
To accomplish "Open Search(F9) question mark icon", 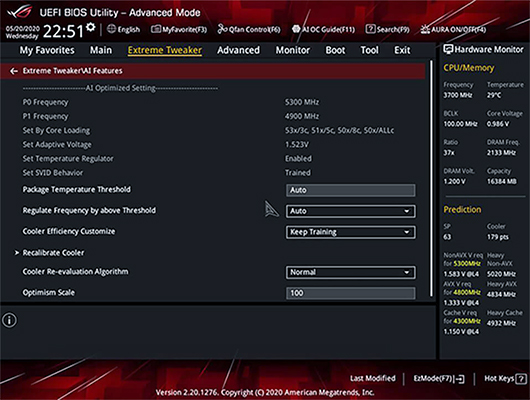I will coord(370,29).
